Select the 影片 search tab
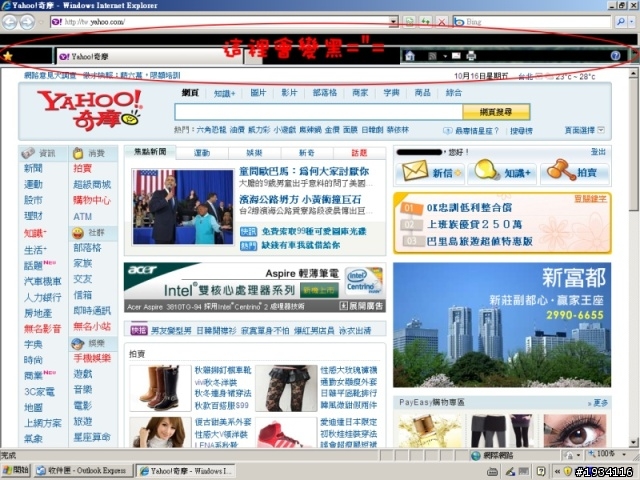640x480 pixels. point(289,93)
